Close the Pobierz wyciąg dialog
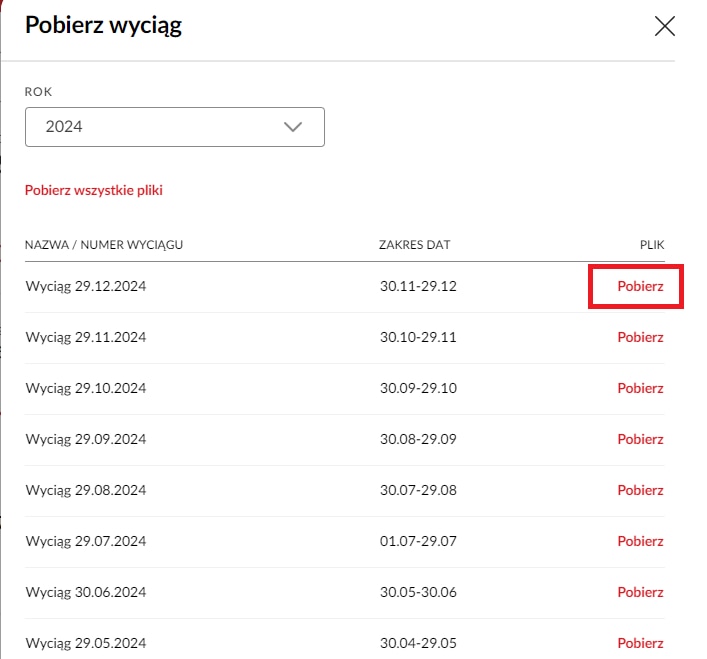707x659 pixels. tap(664, 27)
